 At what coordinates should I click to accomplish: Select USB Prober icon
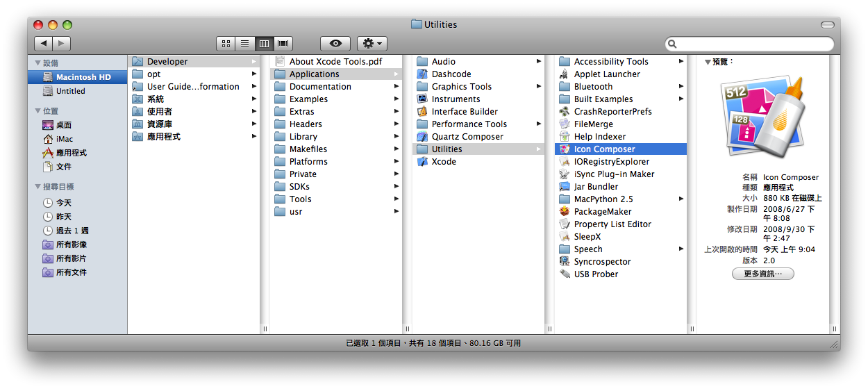pos(565,274)
